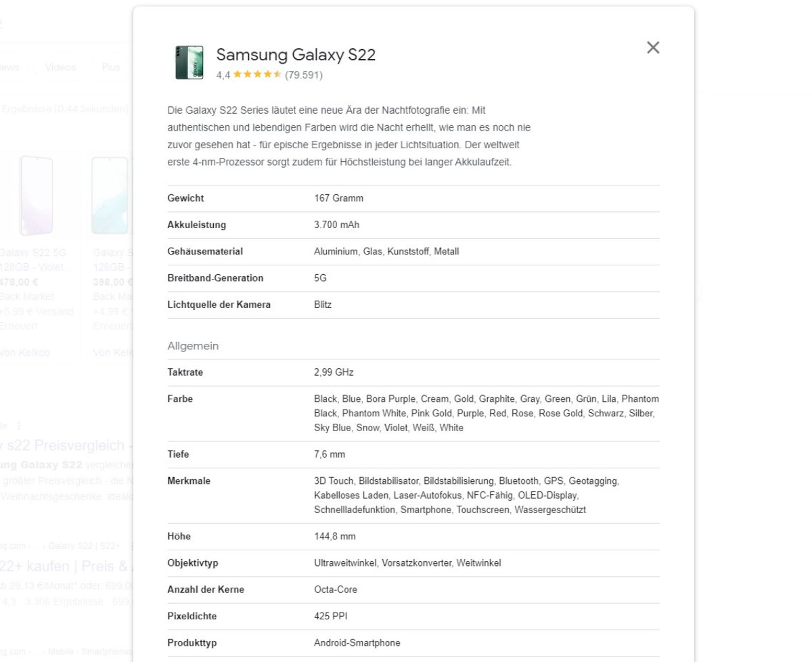Click the Allgemein section heading
The image size is (812, 662).
192,346
